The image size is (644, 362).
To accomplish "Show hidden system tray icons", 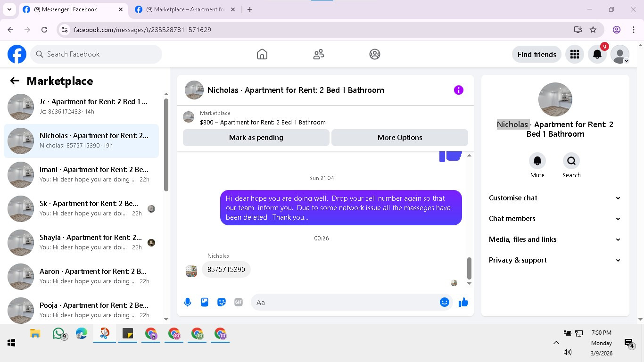I will coord(556,343).
